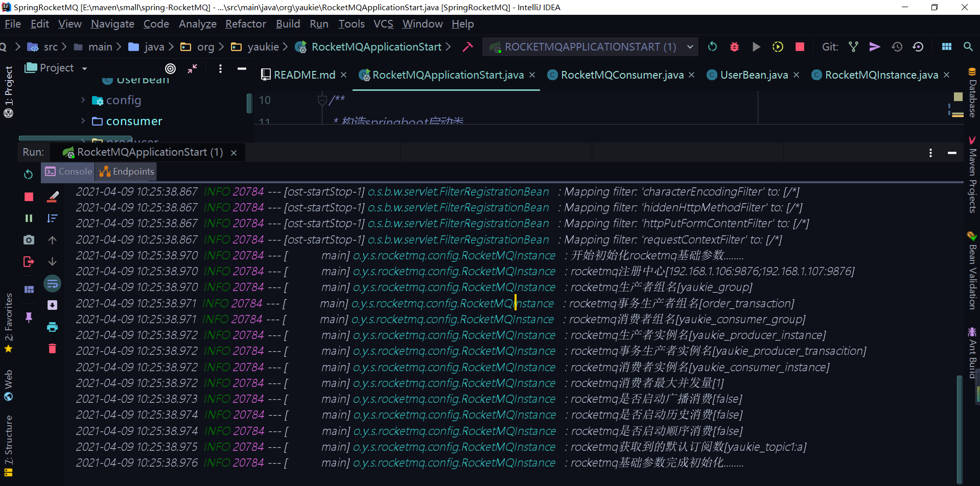Hide the Run panel with its minus icon
Image resolution: width=980 pixels, height=486 pixels.
952,153
